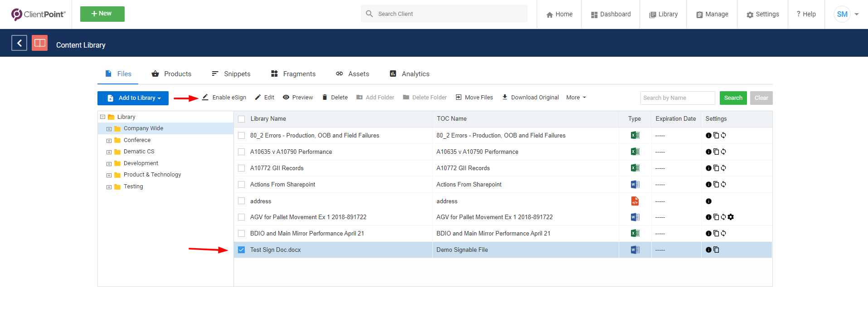Click Preview in the file toolbar
Screen dimensions: 868x314
pos(298,98)
